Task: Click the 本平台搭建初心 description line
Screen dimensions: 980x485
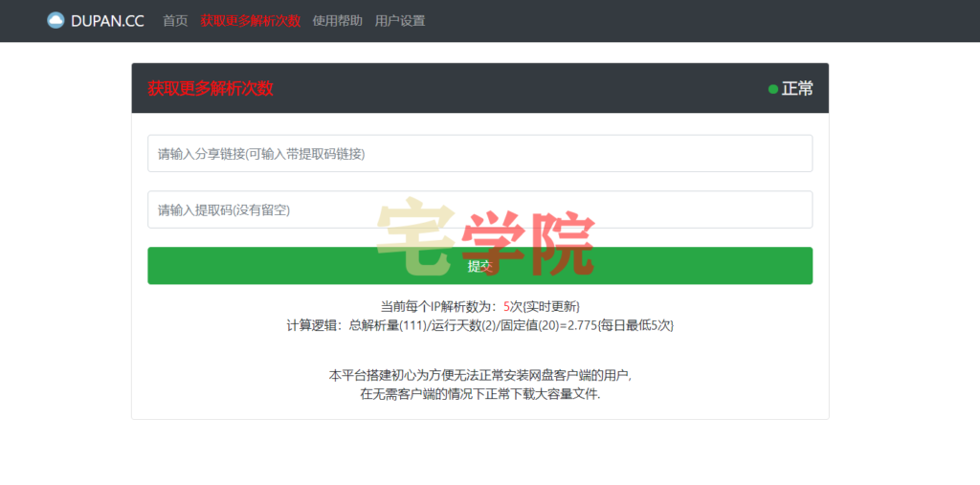Action: point(479,375)
